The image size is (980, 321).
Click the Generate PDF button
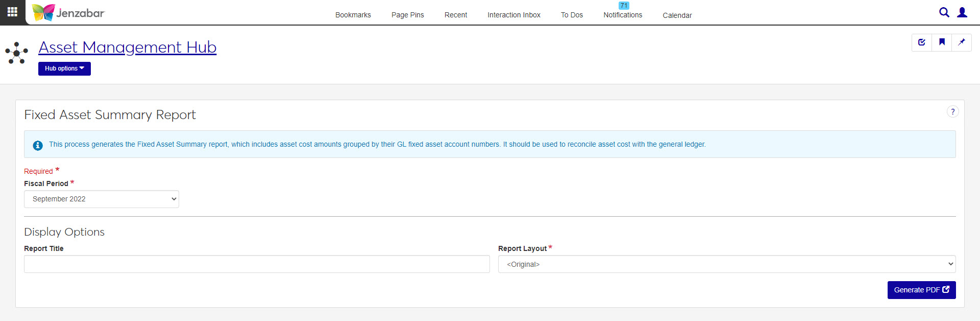[921, 290]
